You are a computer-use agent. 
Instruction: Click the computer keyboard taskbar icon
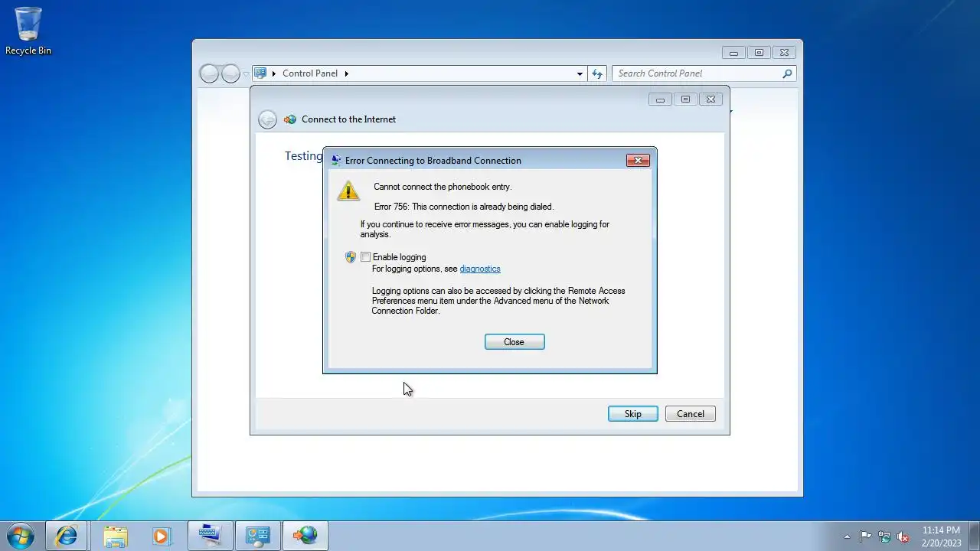(209, 536)
